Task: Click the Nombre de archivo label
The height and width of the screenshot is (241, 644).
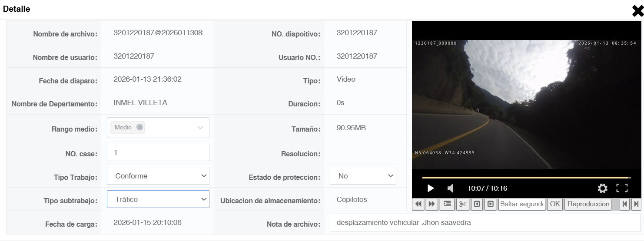Action: point(65,34)
